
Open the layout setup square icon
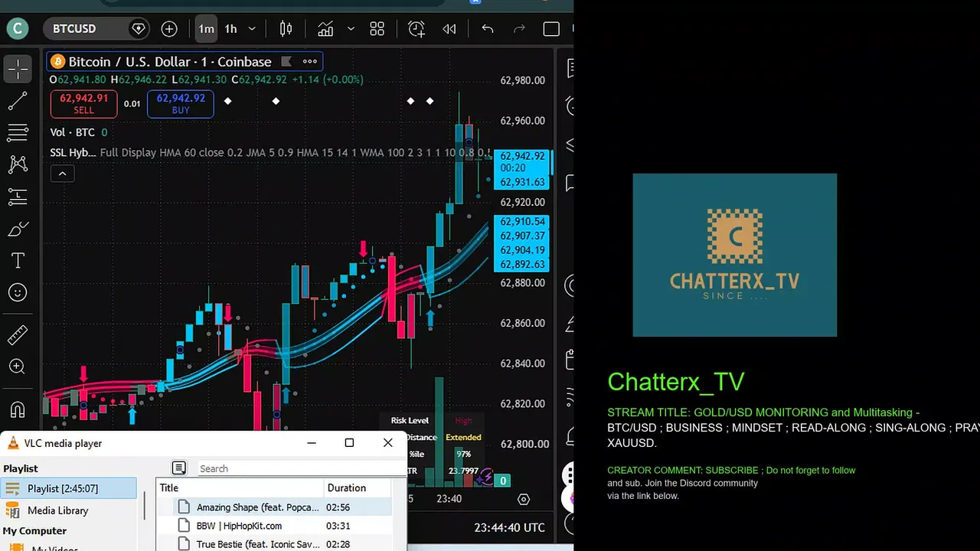pyautogui.click(x=551, y=29)
